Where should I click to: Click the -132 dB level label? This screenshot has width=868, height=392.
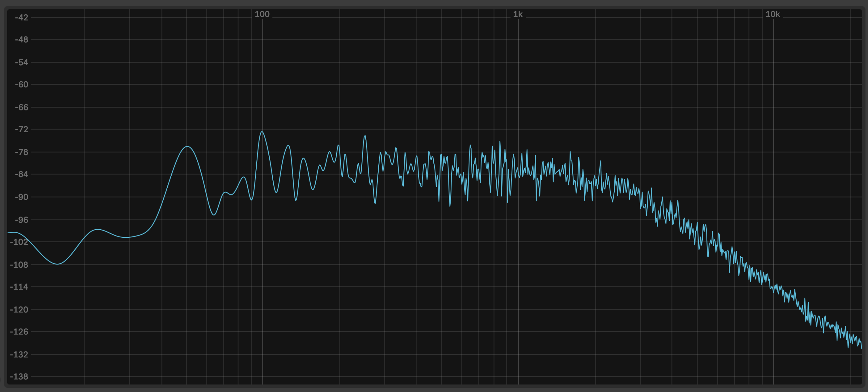[19, 354]
